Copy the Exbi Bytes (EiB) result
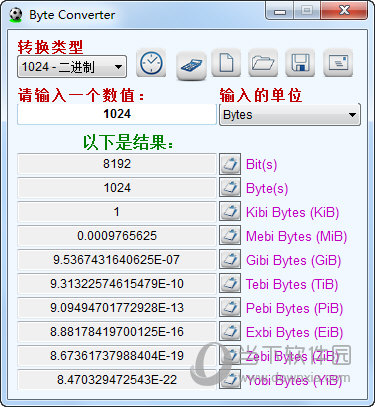375x407 pixels. 230,332
